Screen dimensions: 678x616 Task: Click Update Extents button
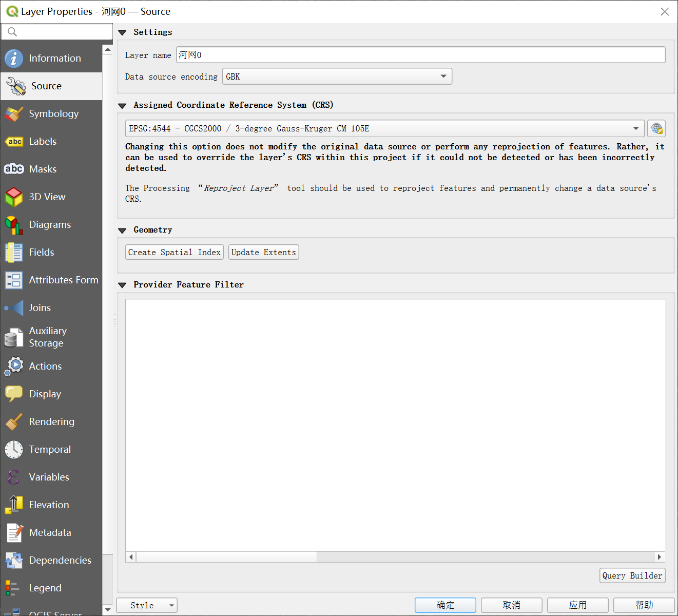(x=264, y=252)
